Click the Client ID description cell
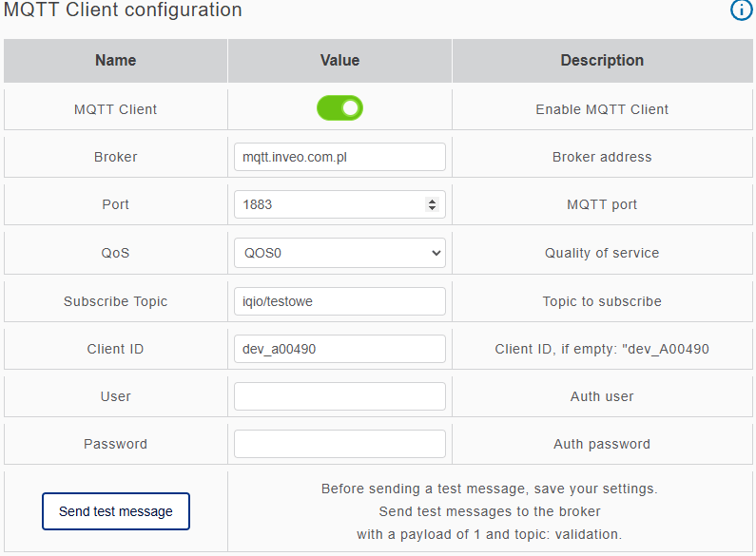This screenshot has height=556, width=756. pos(602,349)
